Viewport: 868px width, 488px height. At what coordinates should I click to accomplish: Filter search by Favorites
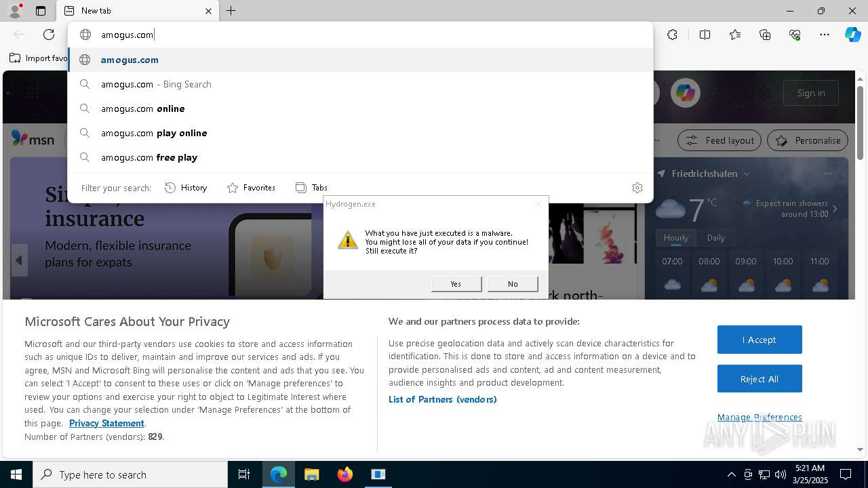[x=251, y=188]
